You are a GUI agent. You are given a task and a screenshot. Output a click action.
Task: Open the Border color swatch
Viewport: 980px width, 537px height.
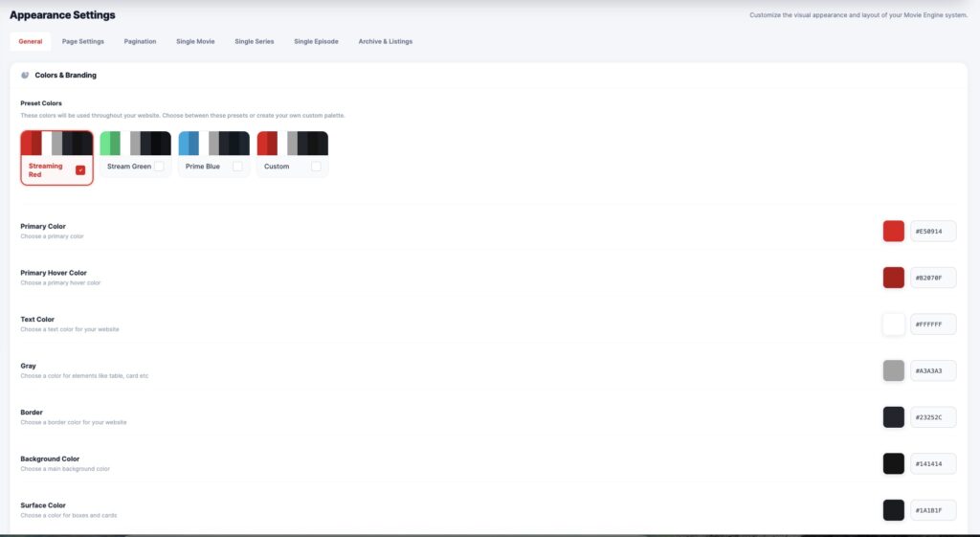(x=893, y=417)
